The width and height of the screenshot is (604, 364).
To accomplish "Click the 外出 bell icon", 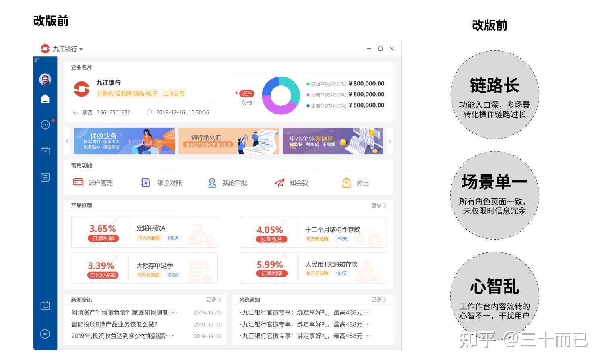I will (x=346, y=183).
